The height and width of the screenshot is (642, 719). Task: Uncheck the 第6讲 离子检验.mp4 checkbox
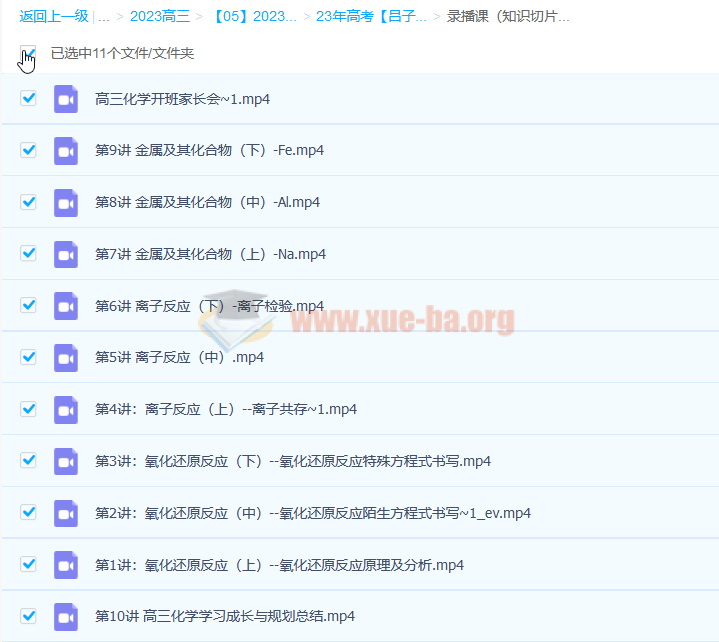coord(28,305)
